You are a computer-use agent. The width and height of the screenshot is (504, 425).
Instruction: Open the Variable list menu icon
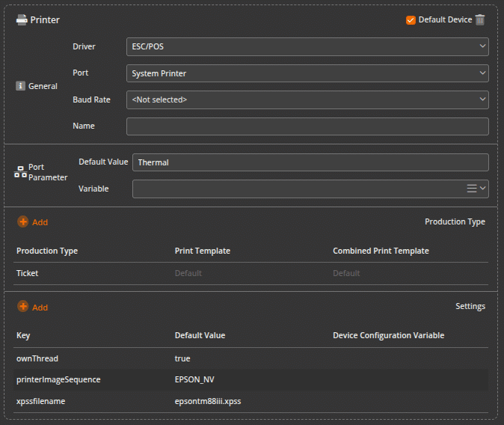click(x=472, y=189)
